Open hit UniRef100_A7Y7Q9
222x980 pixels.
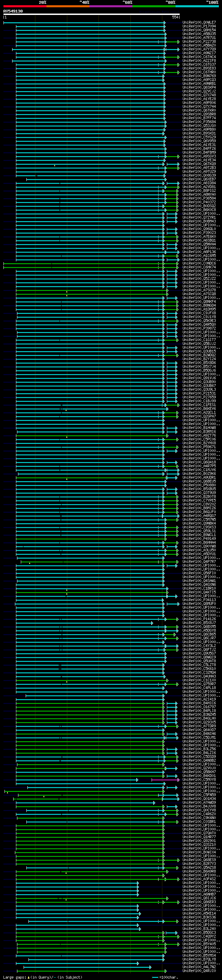tap(199, 49)
